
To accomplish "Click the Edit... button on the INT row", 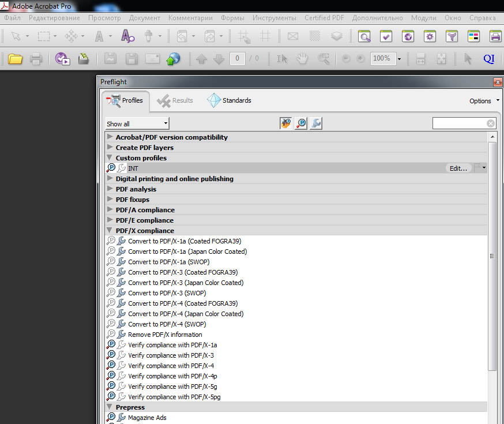I will pos(458,168).
